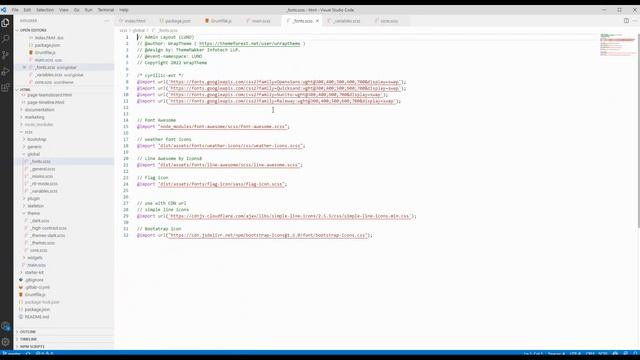Expand the plugin folder
The image size is (640, 360).
click(x=33, y=198)
